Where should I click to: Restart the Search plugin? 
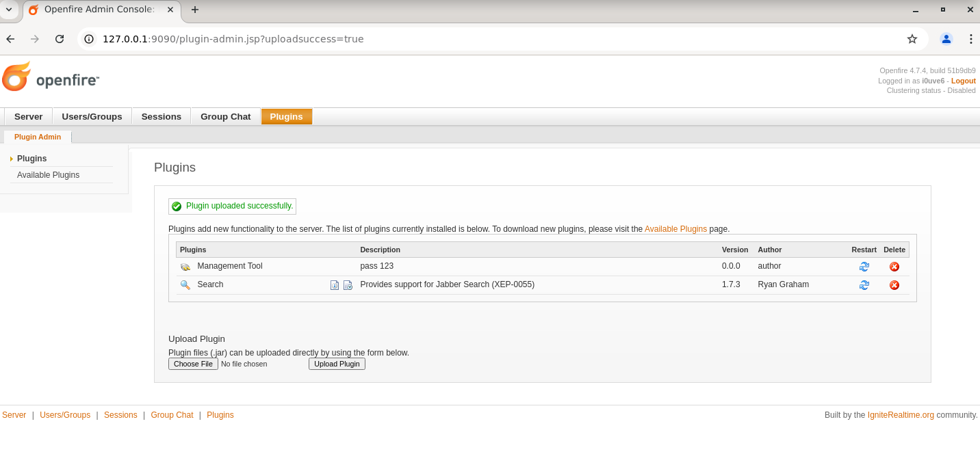[864, 285]
